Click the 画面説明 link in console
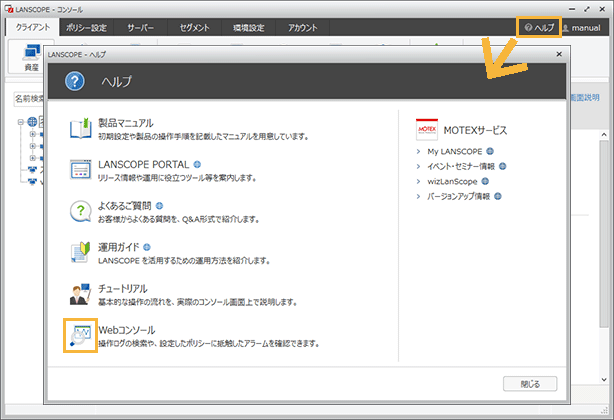This screenshot has height=420, width=614. (x=585, y=97)
